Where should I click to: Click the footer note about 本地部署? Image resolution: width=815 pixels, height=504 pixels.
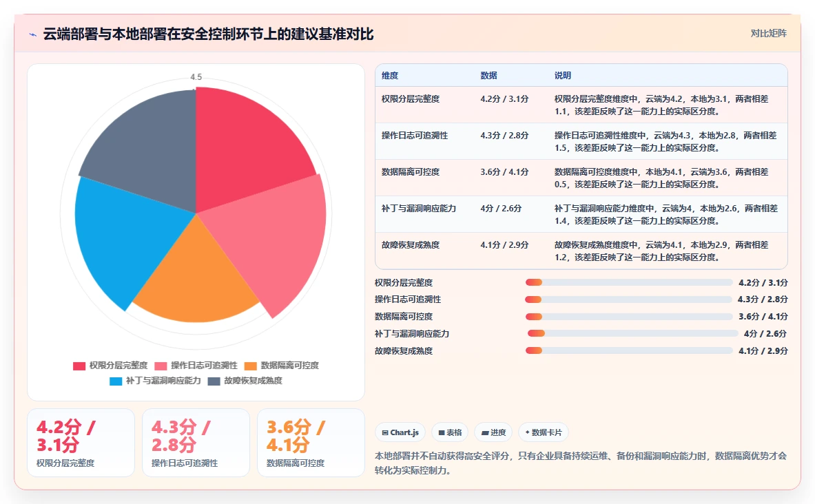581,463
